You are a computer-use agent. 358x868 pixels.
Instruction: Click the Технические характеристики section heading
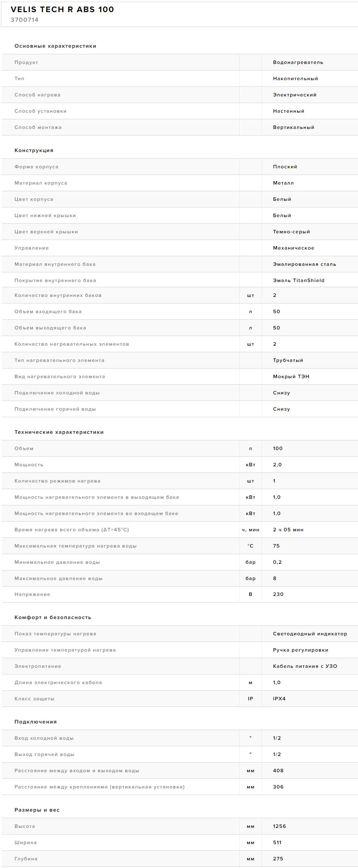[59, 432]
